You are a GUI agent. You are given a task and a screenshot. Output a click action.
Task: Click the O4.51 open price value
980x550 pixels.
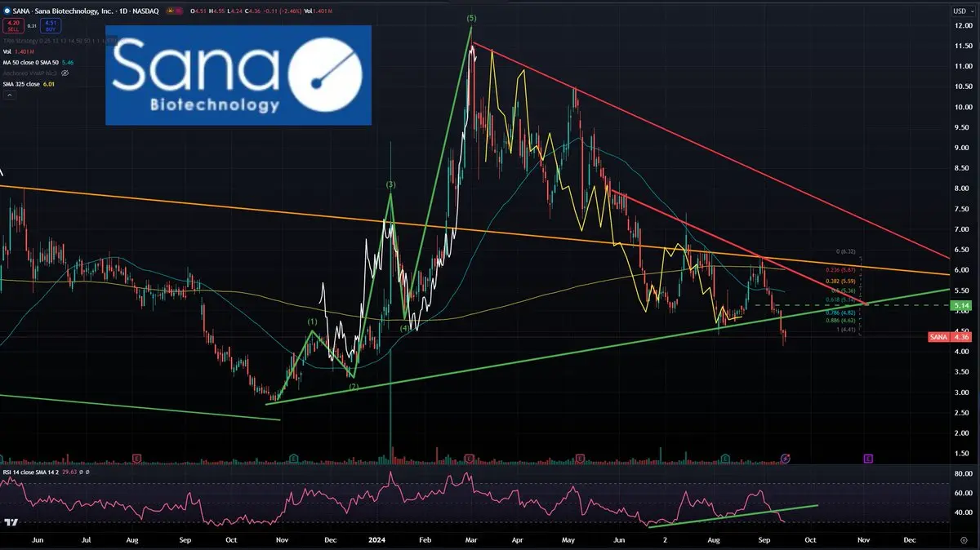coord(198,11)
